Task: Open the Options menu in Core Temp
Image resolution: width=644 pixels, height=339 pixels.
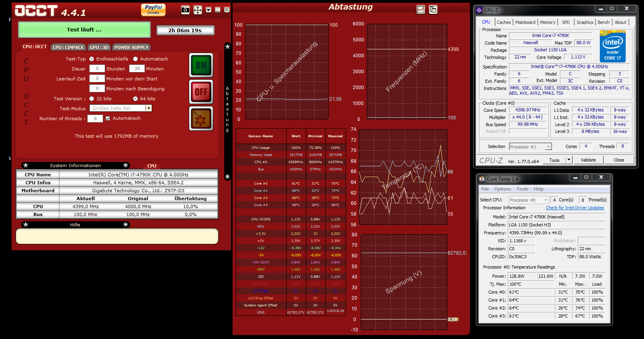Action: pyautogui.click(x=503, y=189)
